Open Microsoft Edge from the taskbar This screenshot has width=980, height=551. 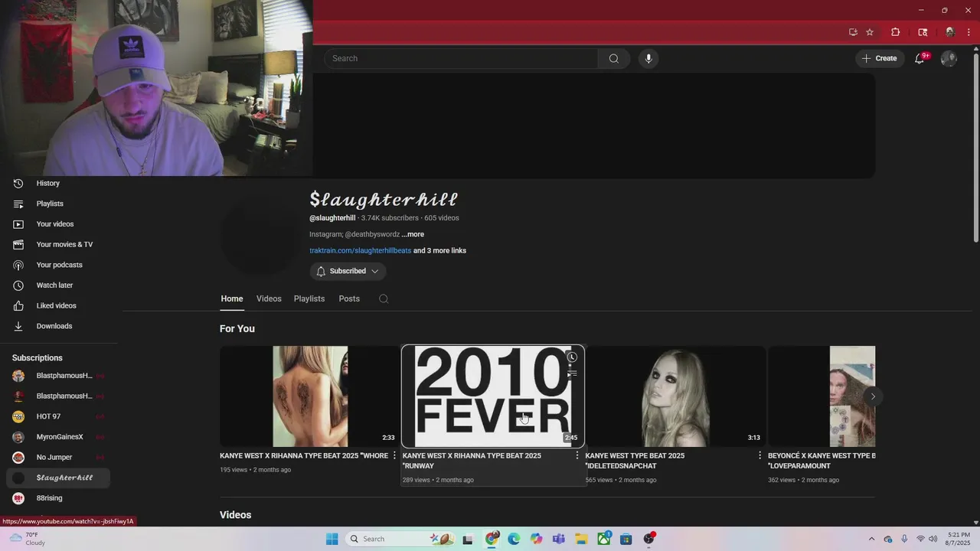[x=514, y=539]
